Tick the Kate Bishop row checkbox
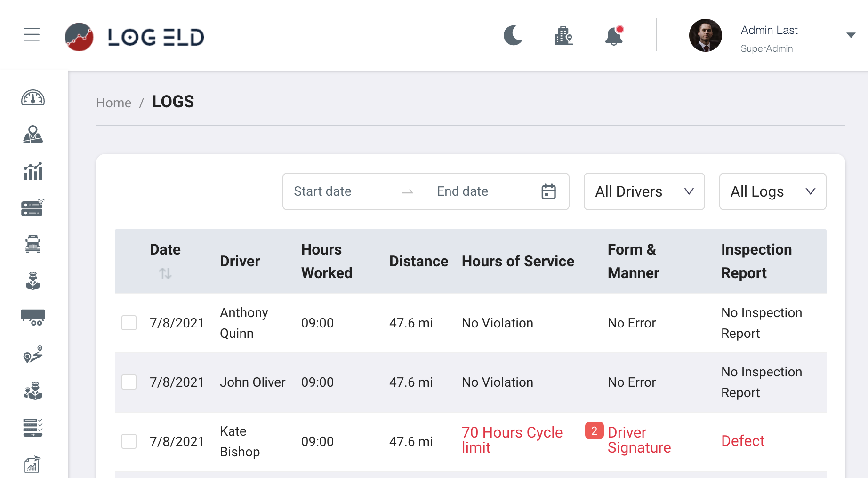This screenshot has width=868, height=478. coord(129,441)
